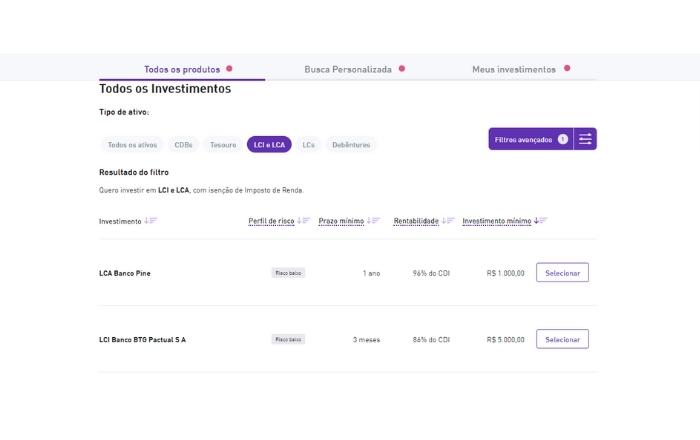Deselect the active LCI e LCA chip
Screen dimensions: 700x440
269,145
